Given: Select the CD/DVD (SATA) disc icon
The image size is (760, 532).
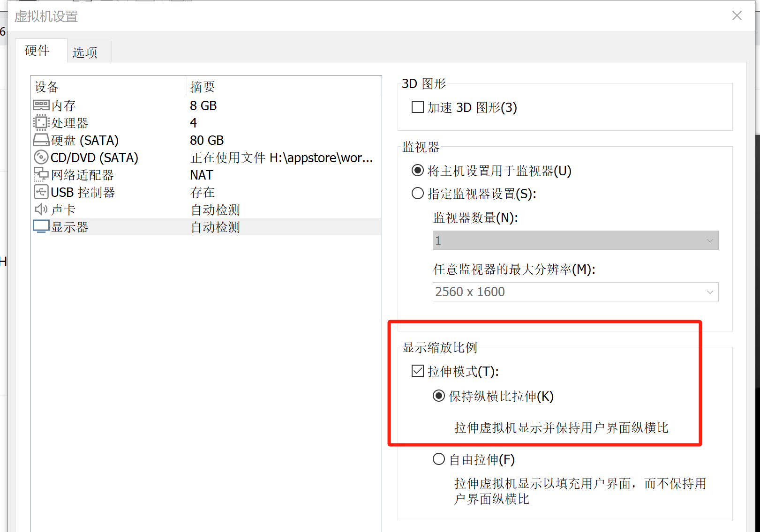Looking at the screenshot, I should click(41, 157).
